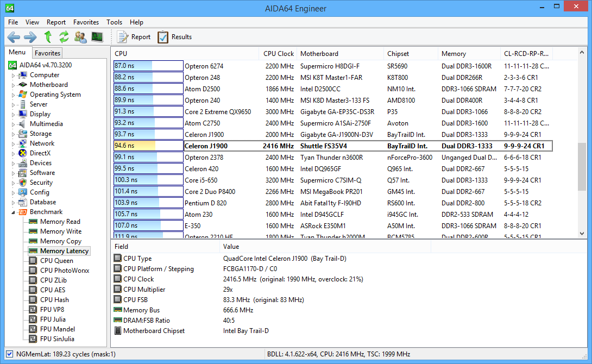Click the 94.6 ns latency bar
The height and width of the screenshot is (364, 592).
click(x=148, y=146)
